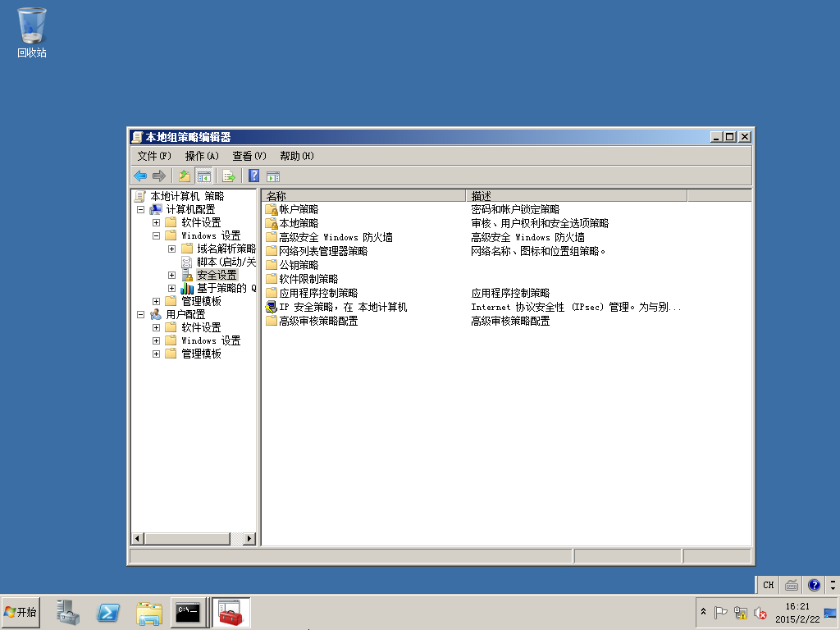Click Action Center flag tray icon
The image size is (840, 630).
pyautogui.click(x=720, y=612)
